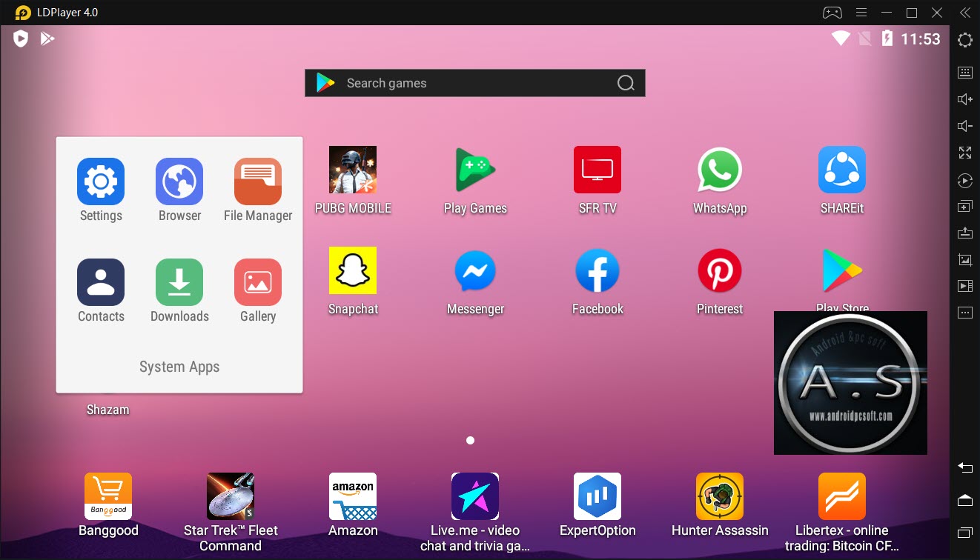Open multi-instance manager in sidebar
This screenshot has height=560, width=980.
coord(965,207)
